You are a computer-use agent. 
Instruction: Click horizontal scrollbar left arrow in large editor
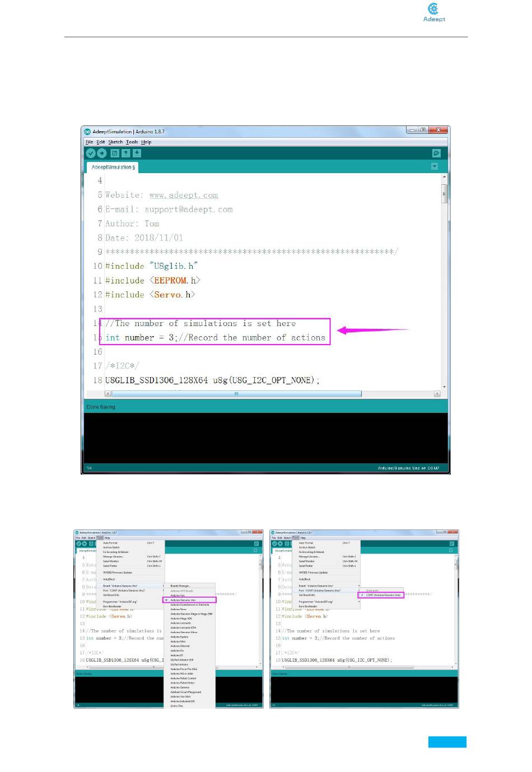(108, 394)
